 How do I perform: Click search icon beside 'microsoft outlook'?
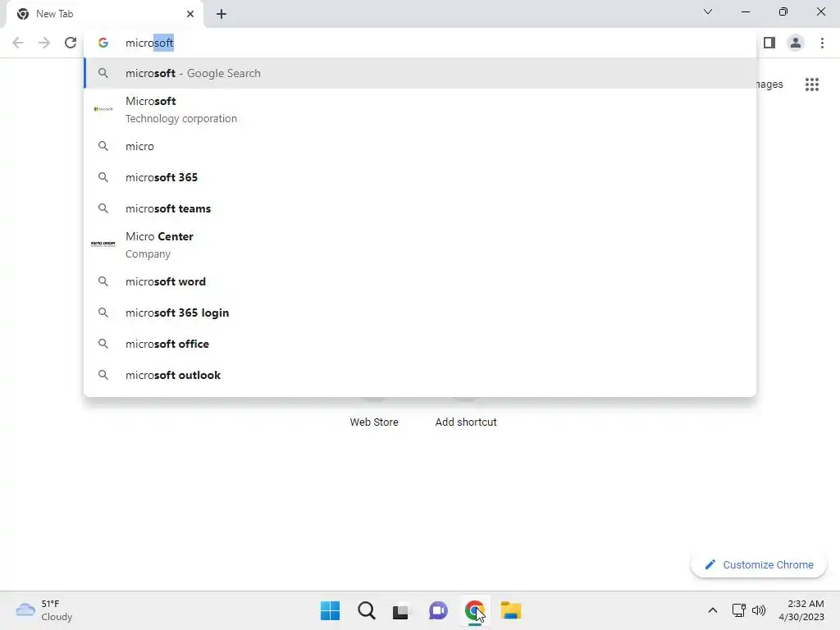(103, 375)
